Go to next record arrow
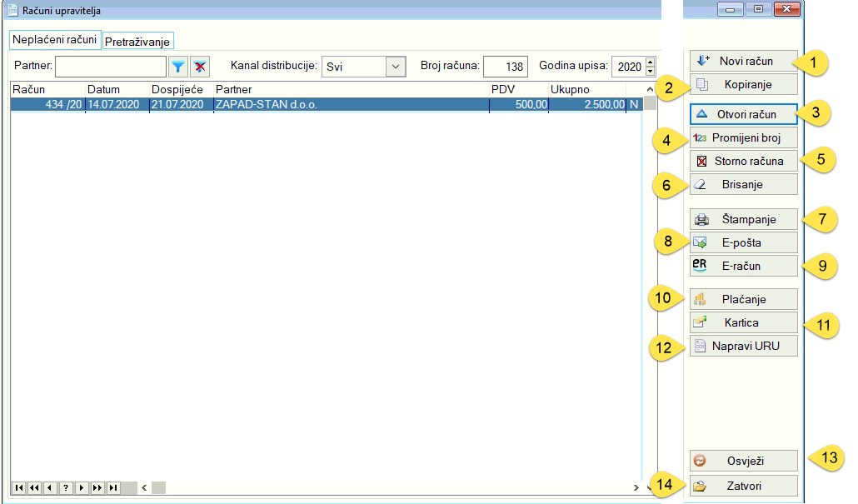The image size is (858, 504). [x=82, y=487]
